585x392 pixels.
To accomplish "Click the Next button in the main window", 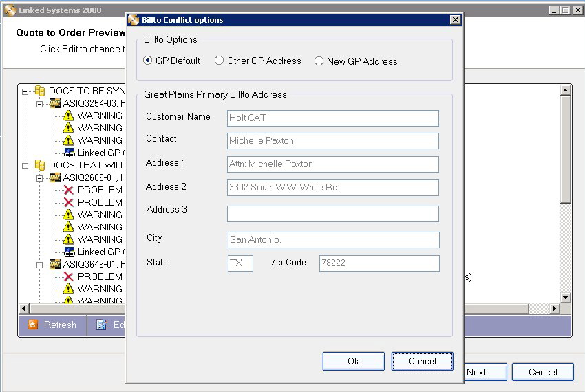I will (485, 372).
